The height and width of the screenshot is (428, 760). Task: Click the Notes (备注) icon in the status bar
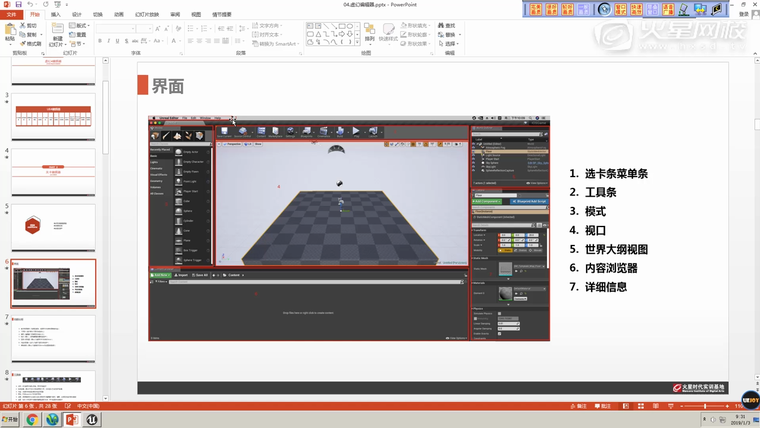point(577,406)
